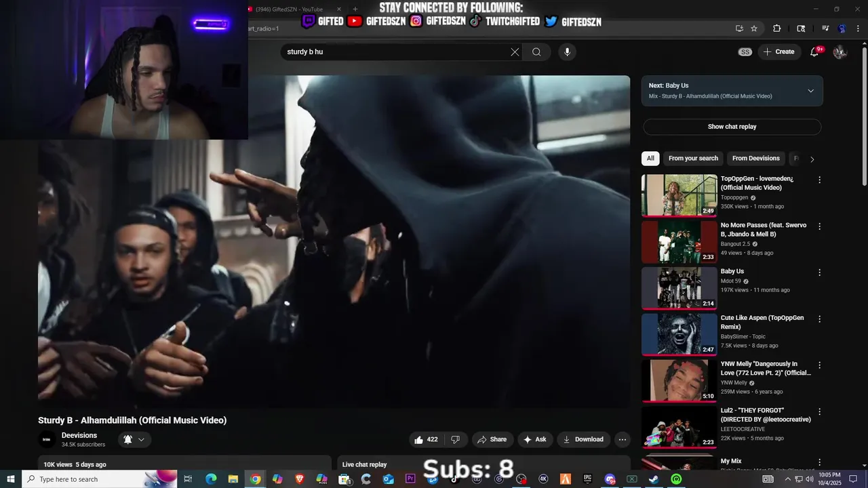The image size is (868, 488).
Task: Open Cute Like Aspen remix thumbnail
Action: coord(679,334)
